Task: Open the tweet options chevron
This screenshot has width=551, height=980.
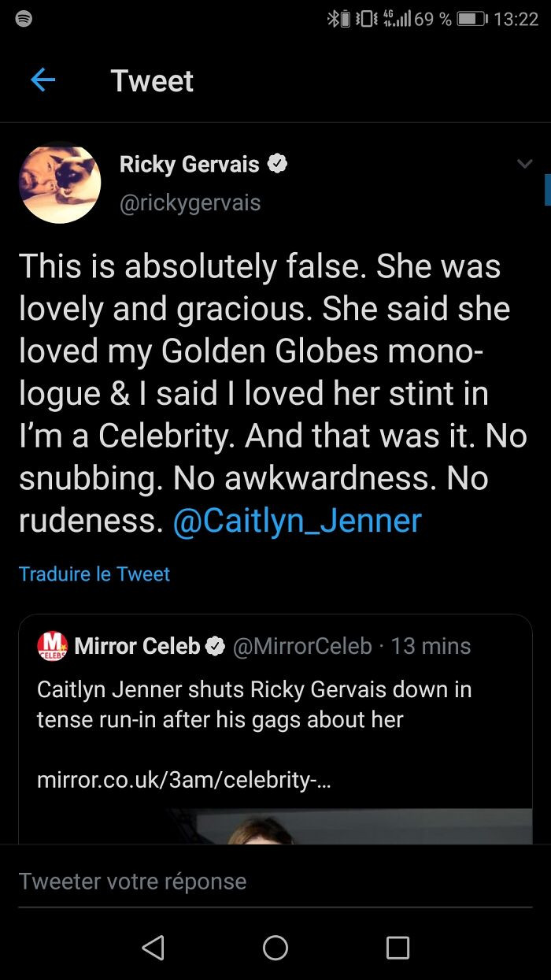Action: (526, 163)
